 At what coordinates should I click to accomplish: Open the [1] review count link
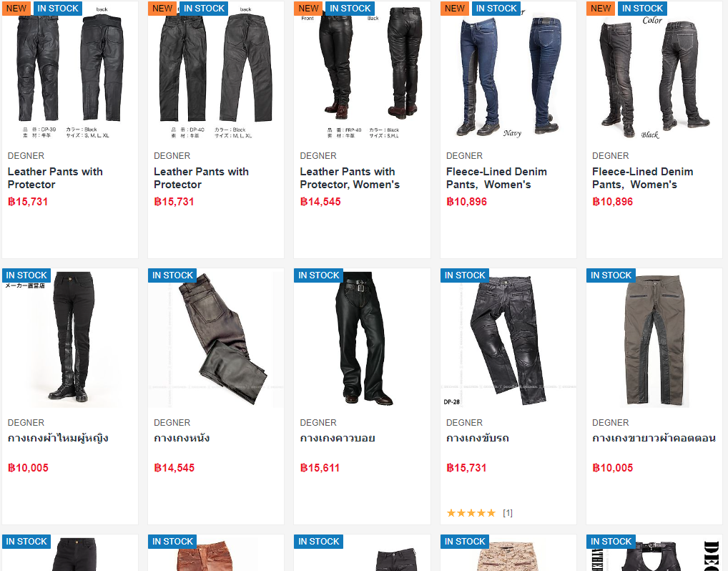pos(508,513)
